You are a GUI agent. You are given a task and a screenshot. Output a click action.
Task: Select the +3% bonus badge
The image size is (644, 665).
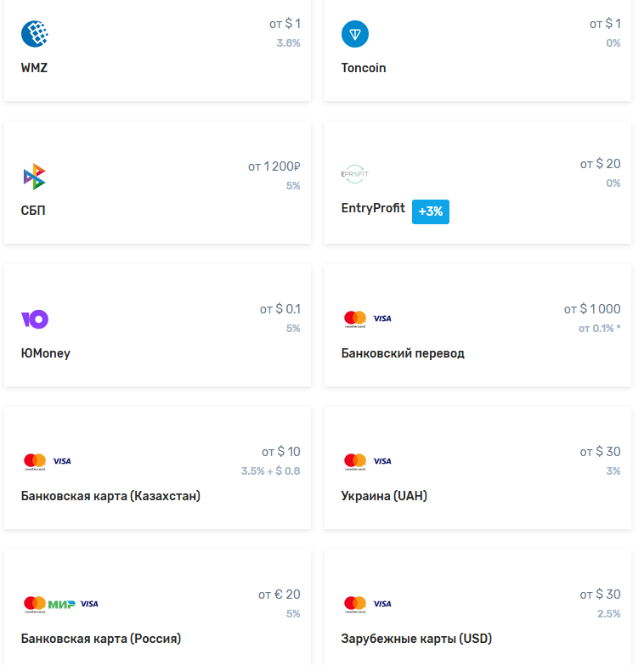click(431, 211)
